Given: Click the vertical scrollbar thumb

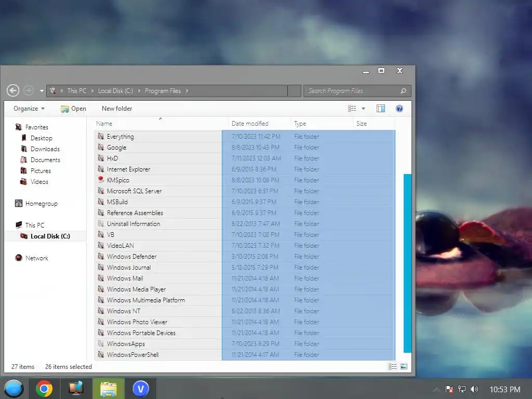Looking at the screenshot, I should (x=407, y=263).
